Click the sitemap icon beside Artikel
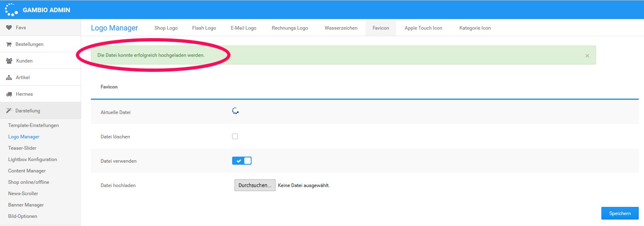 click(x=9, y=77)
